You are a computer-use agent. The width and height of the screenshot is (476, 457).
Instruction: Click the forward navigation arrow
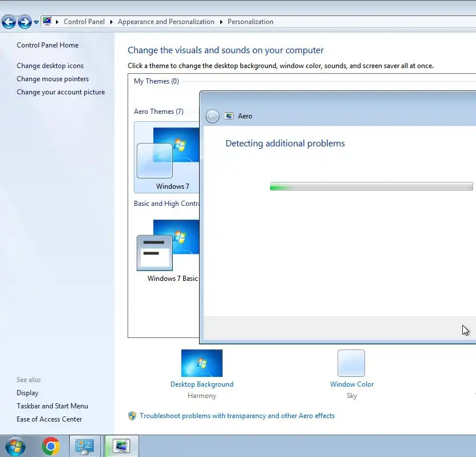click(x=25, y=22)
